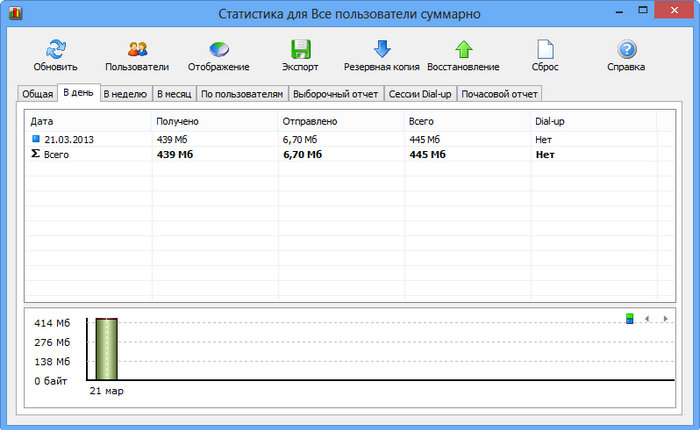The width and height of the screenshot is (700, 430).
Task: Click the 276 Мб chart axis label
Action: tap(52, 342)
